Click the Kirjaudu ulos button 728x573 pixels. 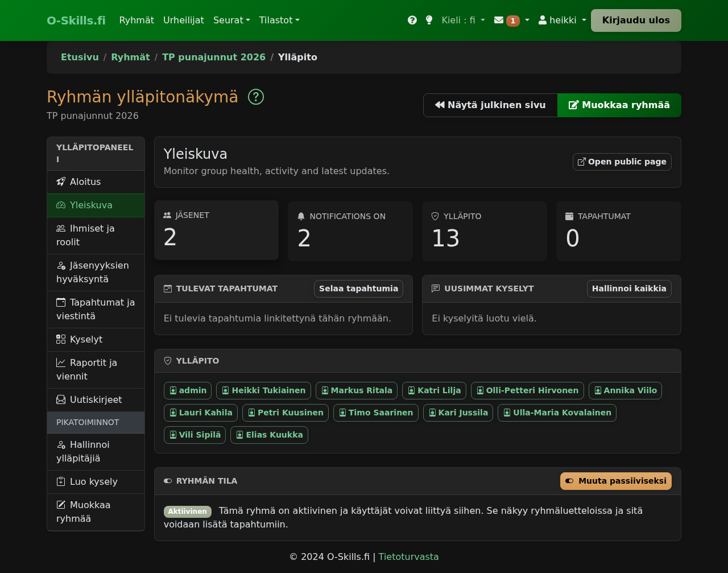tap(635, 20)
